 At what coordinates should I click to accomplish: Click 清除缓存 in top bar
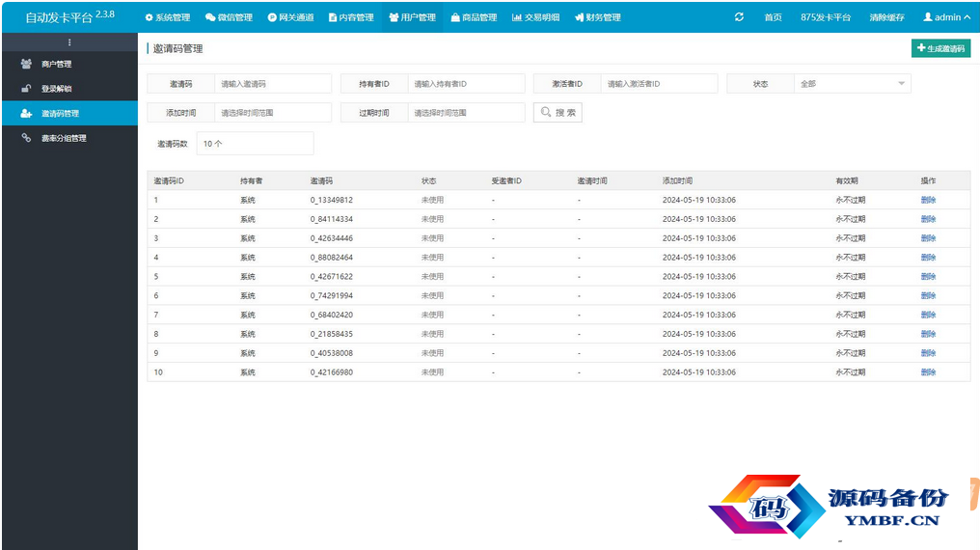tap(886, 17)
